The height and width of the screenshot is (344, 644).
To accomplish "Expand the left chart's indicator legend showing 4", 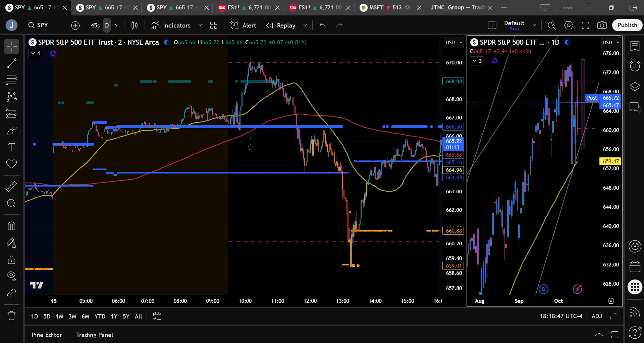I will (35, 53).
